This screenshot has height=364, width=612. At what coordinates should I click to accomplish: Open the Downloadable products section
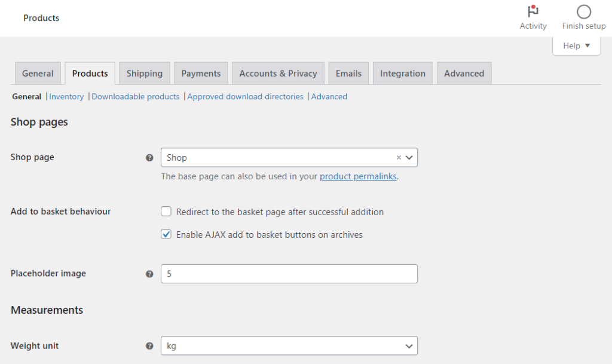(135, 96)
